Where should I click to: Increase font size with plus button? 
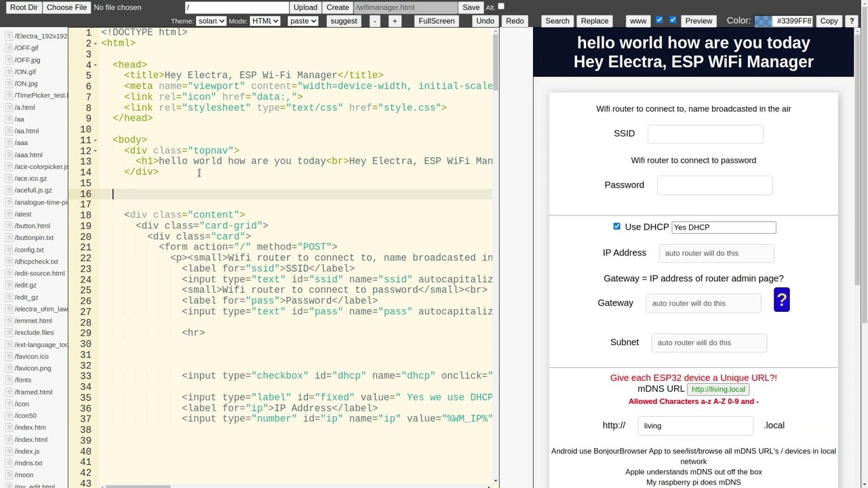pos(395,21)
